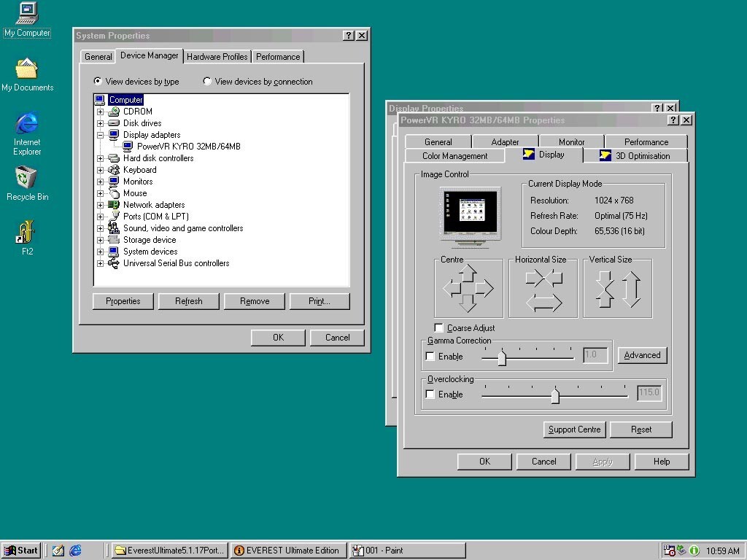
Task: Click the Centre position arrows icon
Action: pos(468,288)
